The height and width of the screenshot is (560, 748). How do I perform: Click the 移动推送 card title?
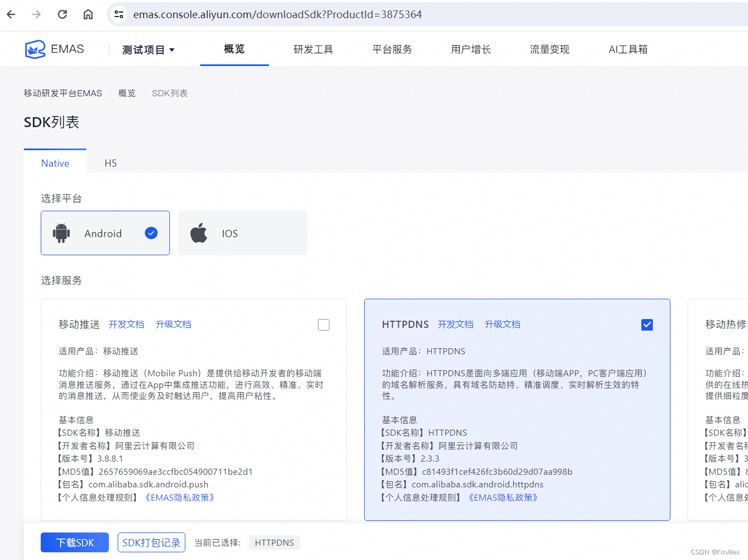tap(79, 324)
